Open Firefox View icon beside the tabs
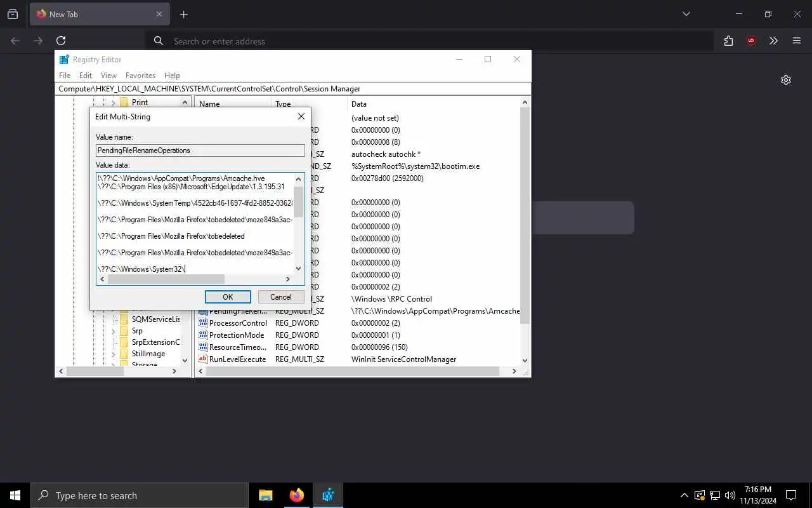The width and height of the screenshot is (812, 508). pyautogui.click(x=13, y=14)
